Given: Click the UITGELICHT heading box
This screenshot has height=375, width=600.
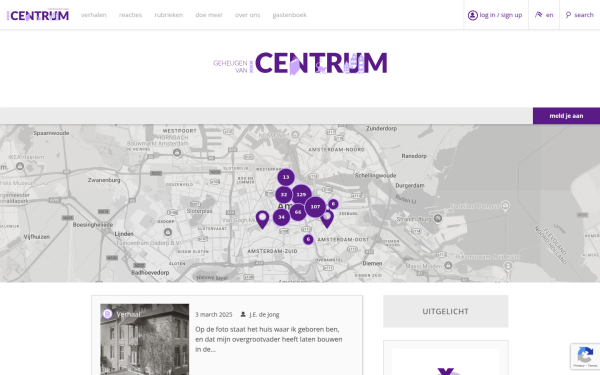Looking at the screenshot, I should point(446,311).
